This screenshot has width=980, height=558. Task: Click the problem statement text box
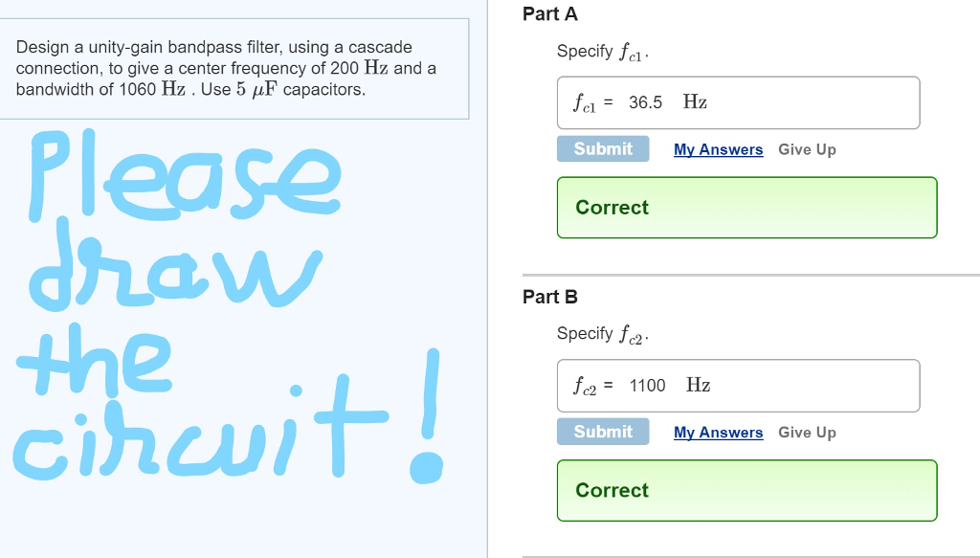coord(236,68)
